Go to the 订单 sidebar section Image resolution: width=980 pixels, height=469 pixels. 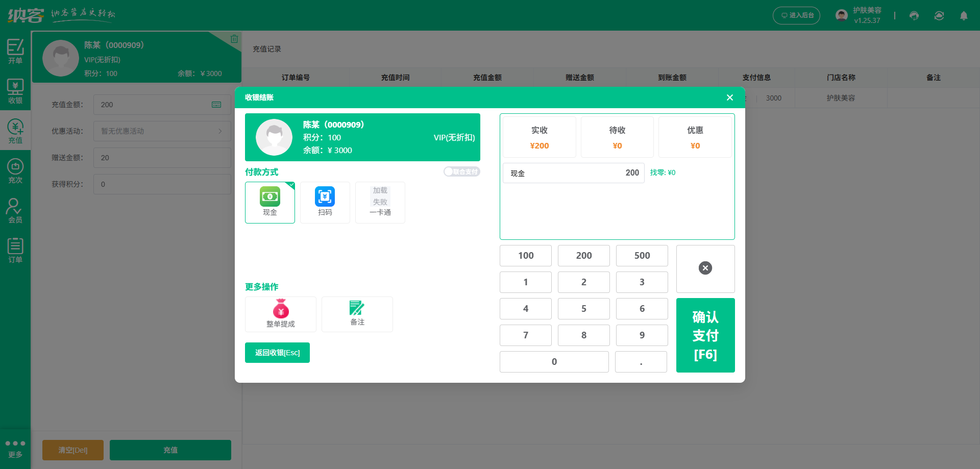click(15, 251)
